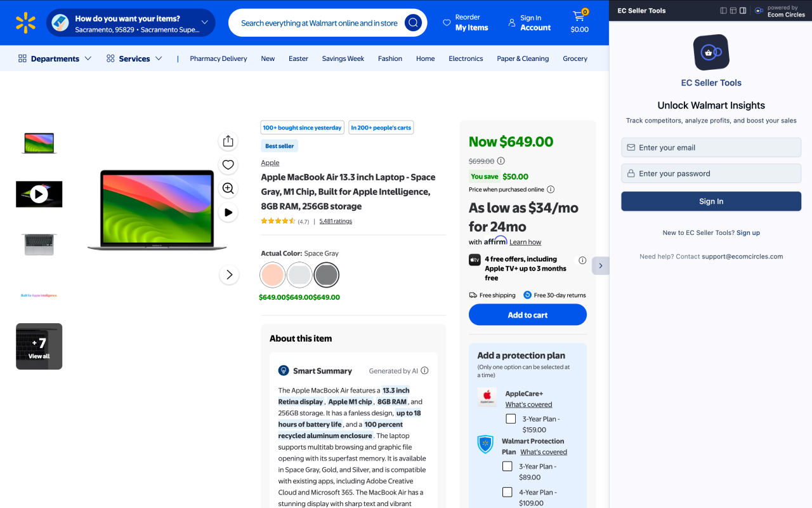This screenshot has height=508, width=812.
Task: Dock EC Seller Tools panel left
Action: click(x=723, y=11)
